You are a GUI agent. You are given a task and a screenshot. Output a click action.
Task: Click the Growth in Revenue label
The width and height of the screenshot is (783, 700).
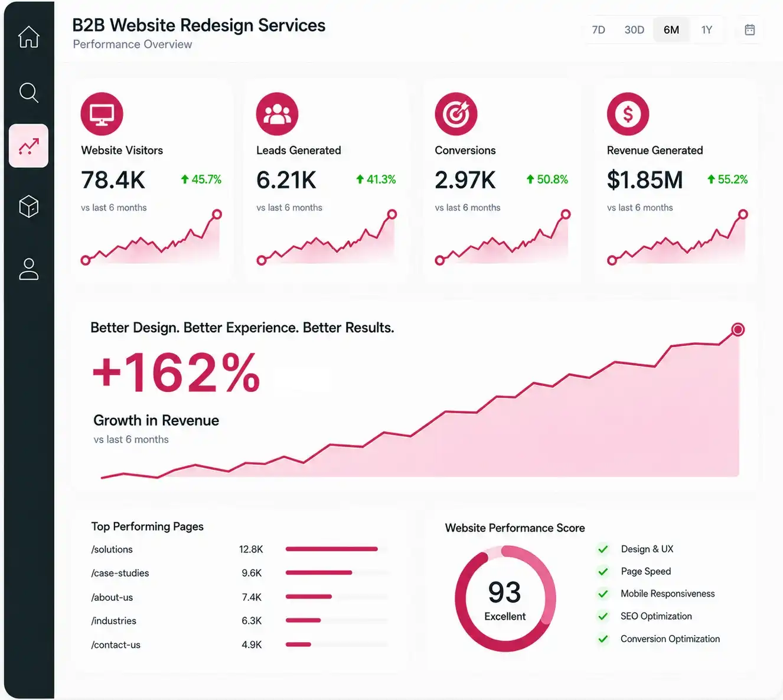click(x=156, y=420)
